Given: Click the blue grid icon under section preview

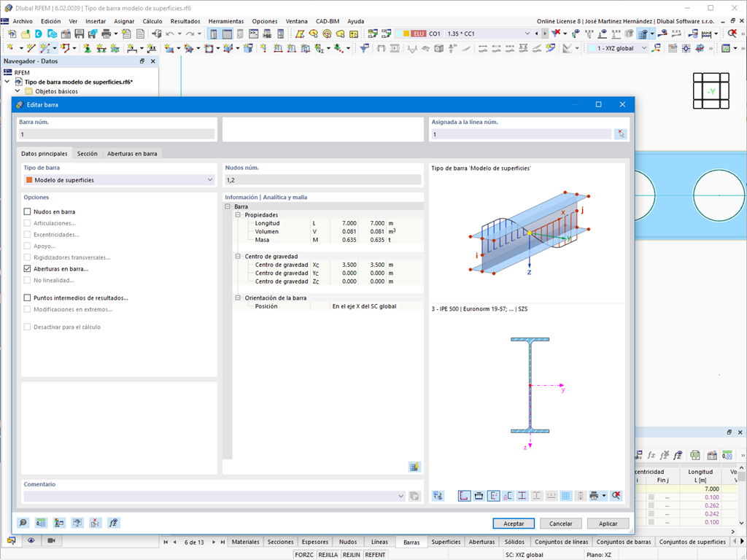Looking at the screenshot, I should click(565, 496).
